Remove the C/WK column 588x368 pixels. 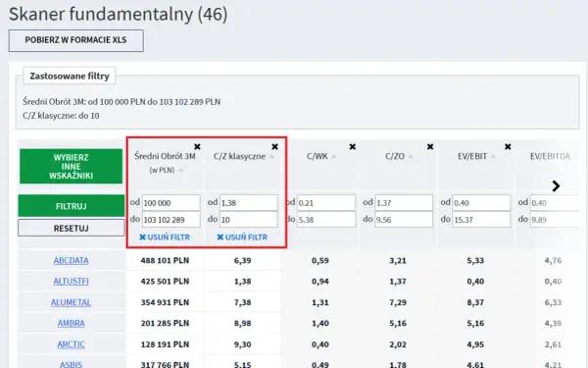[x=353, y=146]
